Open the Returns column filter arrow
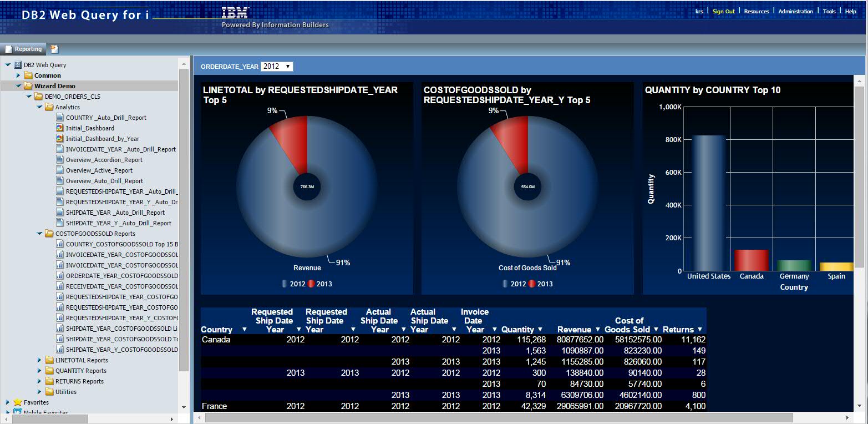 [700, 330]
